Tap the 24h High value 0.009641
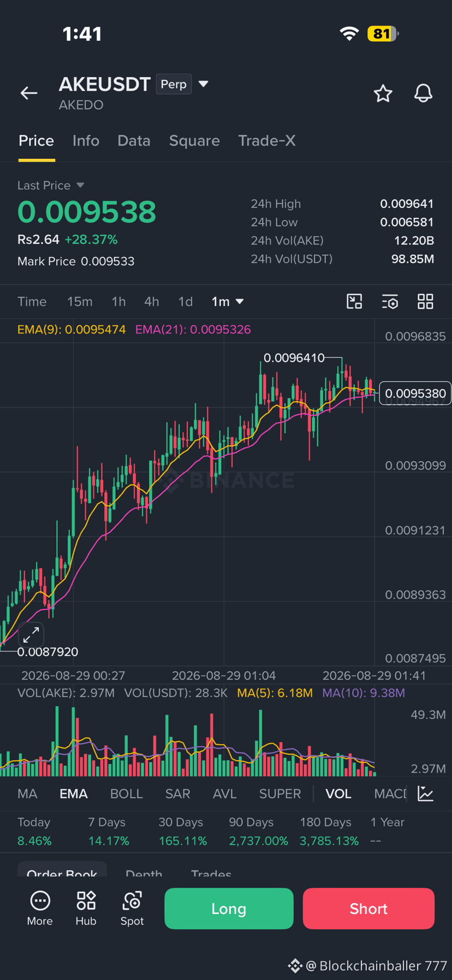Viewport: 452px width, 980px height. pos(407,204)
